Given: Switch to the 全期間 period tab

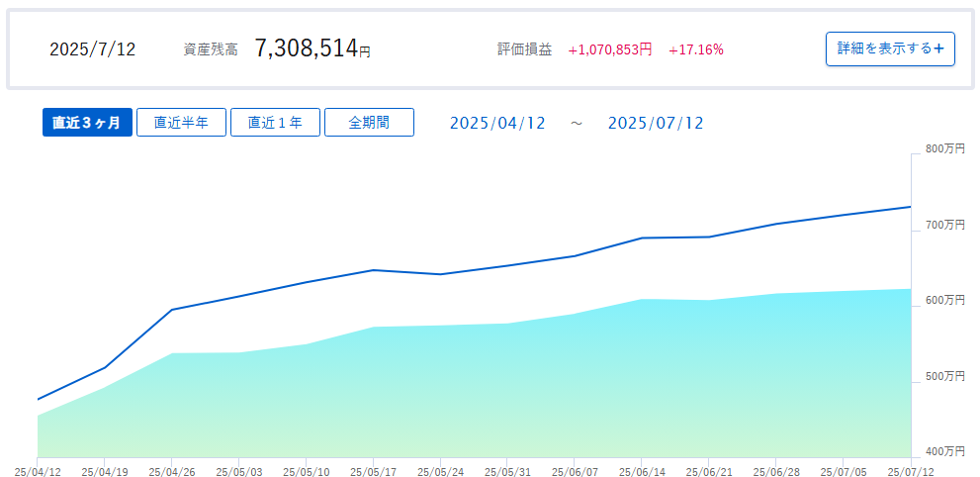Looking at the screenshot, I should (370, 123).
